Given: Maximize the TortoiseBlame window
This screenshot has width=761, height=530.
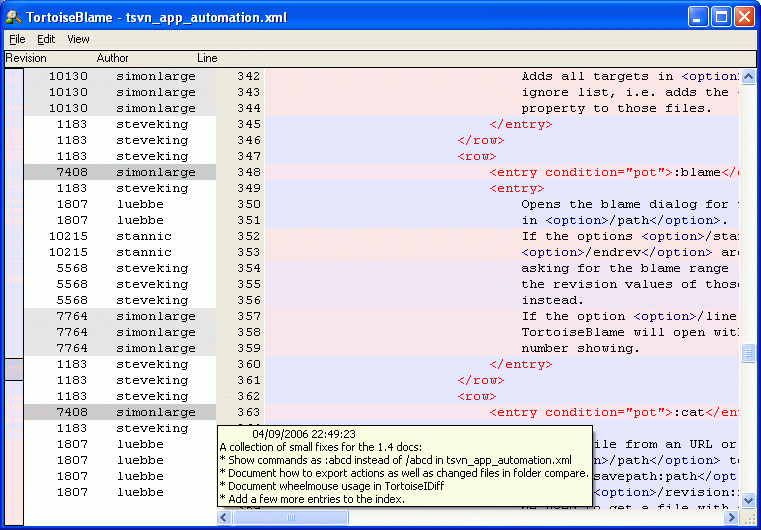Looking at the screenshot, I should pos(721,17).
